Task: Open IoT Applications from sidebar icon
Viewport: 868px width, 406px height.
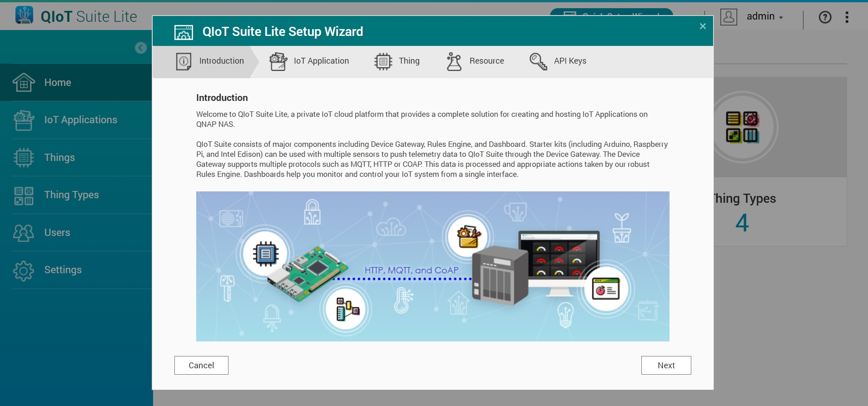Action: coord(24,120)
